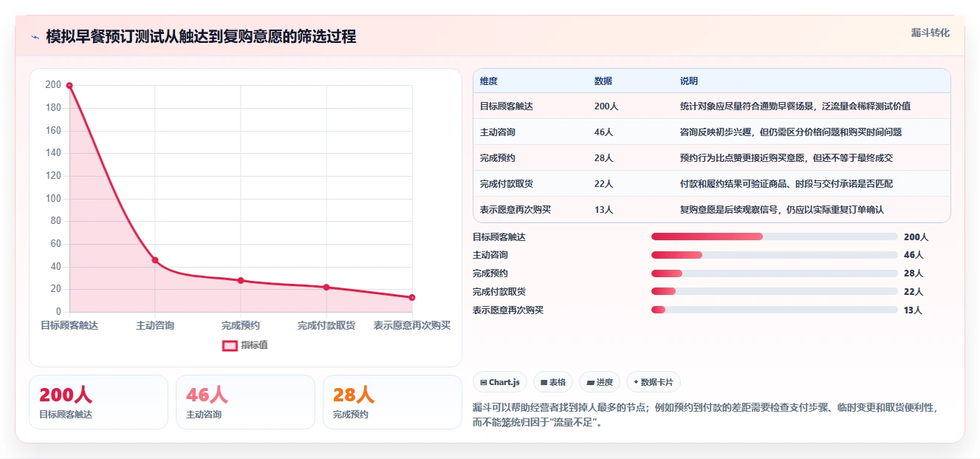Open the 200人 目标顾客触达 stat card
This screenshot has height=459, width=980.
[98, 402]
